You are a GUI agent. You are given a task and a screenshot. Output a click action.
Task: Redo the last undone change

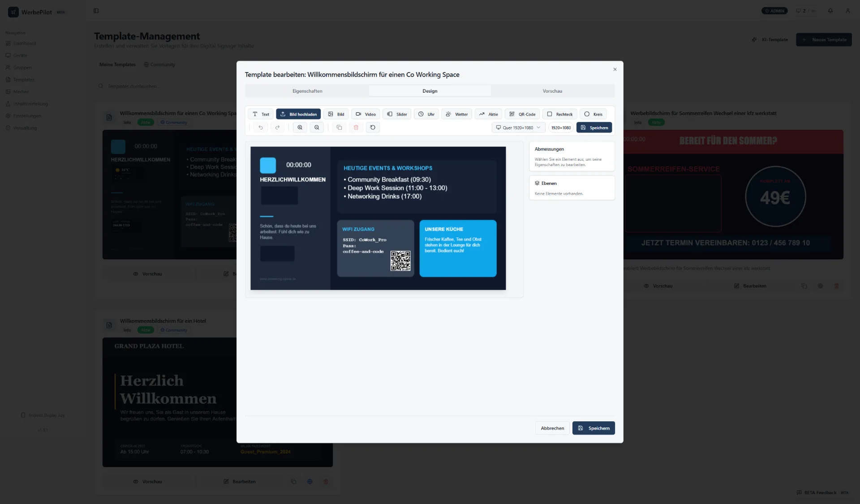(x=277, y=128)
